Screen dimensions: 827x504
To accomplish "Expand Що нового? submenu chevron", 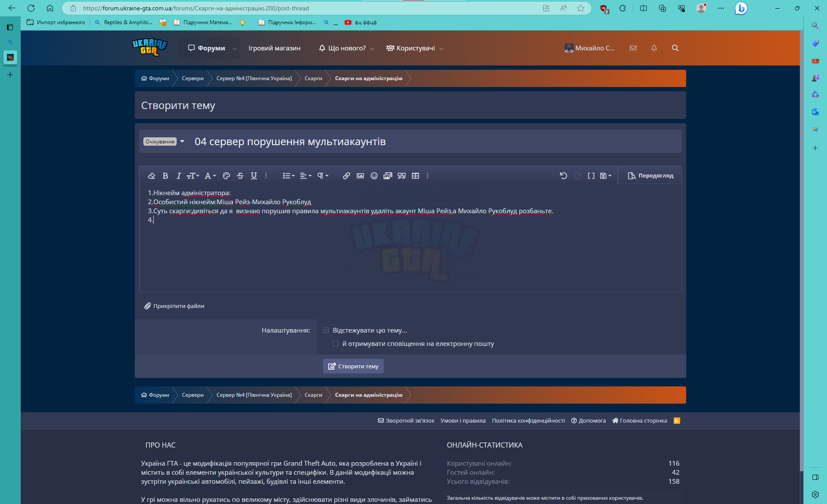I will pos(372,49).
